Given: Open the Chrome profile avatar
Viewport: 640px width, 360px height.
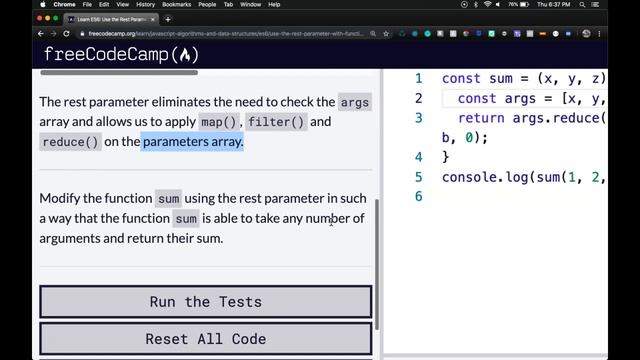Looking at the screenshot, I should [x=586, y=34].
